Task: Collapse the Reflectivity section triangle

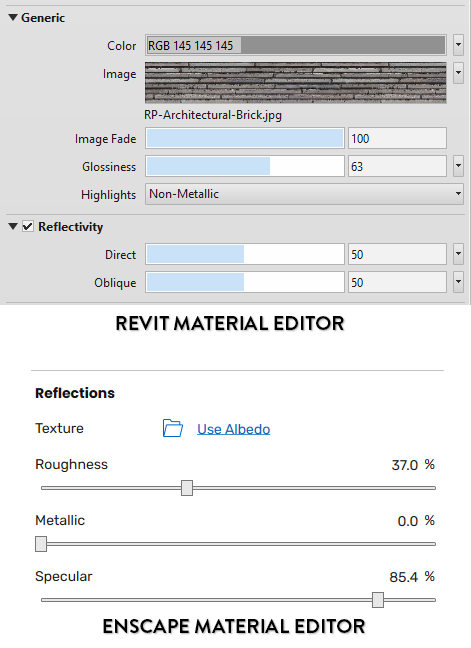Action: [13, 226]
